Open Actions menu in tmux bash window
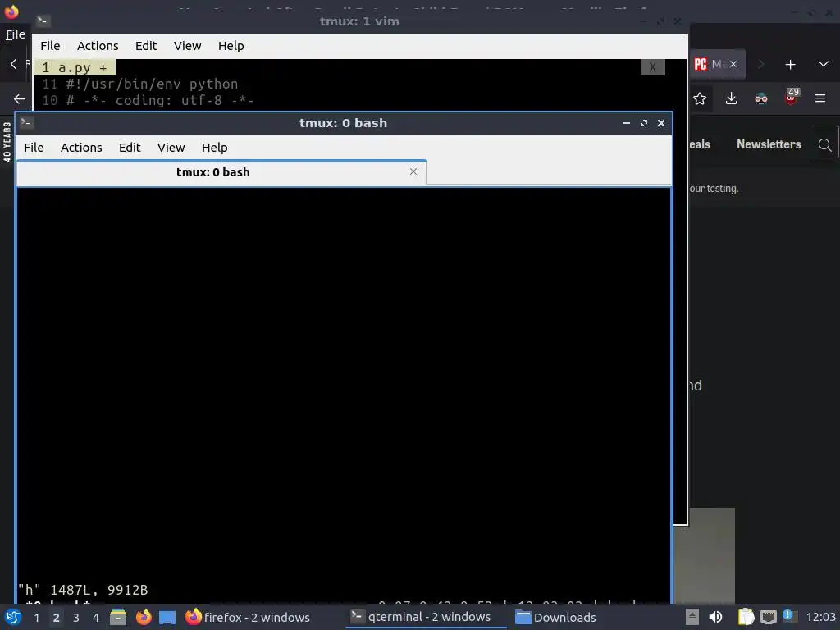The image size is (840, 630). coord(81,148)
